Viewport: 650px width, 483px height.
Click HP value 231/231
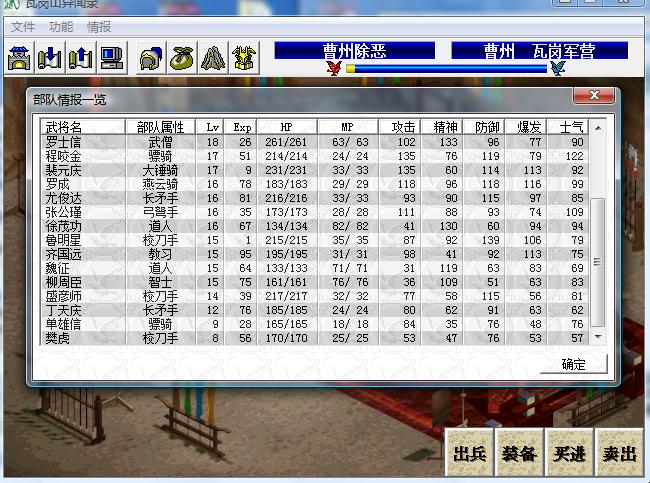286,170
